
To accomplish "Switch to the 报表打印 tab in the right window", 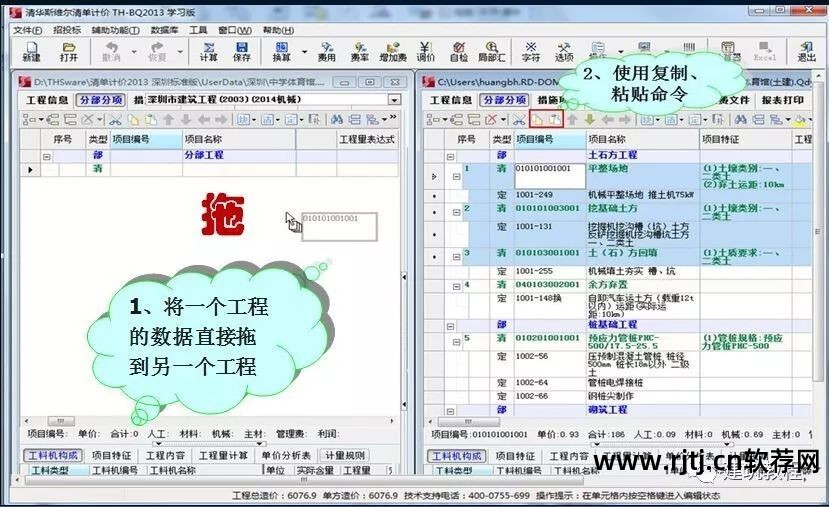I will click(x=782, y=100).
